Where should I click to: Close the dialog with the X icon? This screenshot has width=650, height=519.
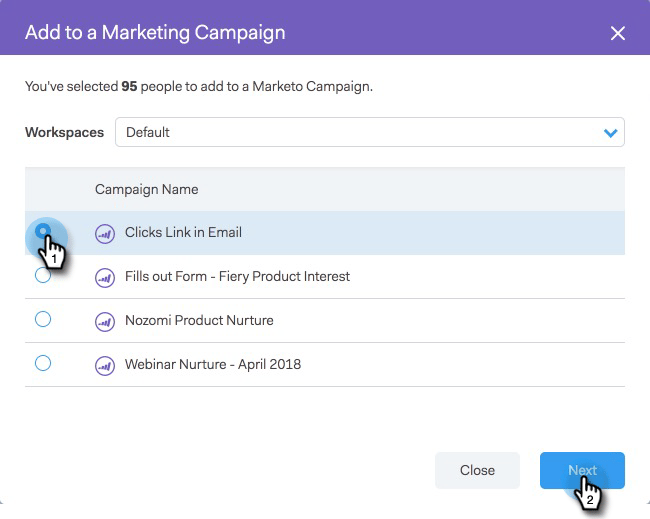click(618, 33)
